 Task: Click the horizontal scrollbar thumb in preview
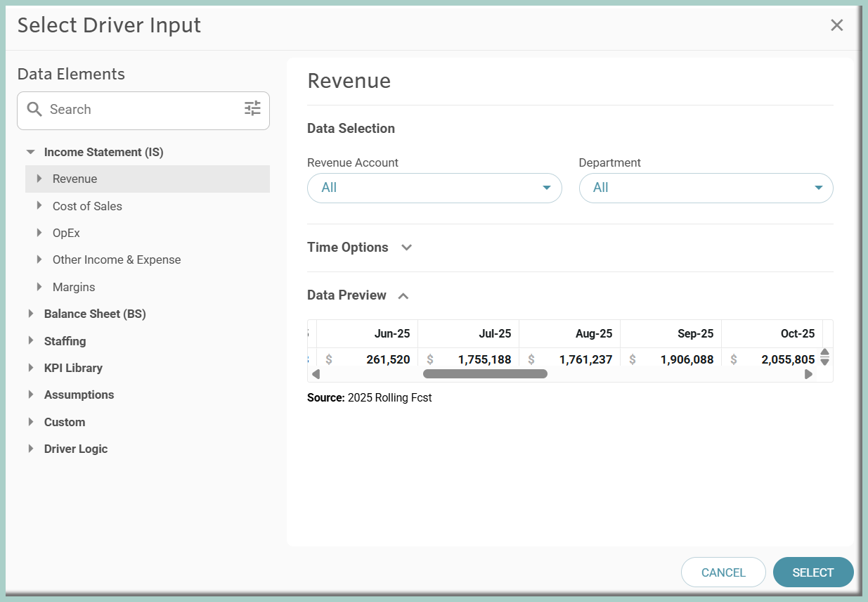[x=485, y=374]
